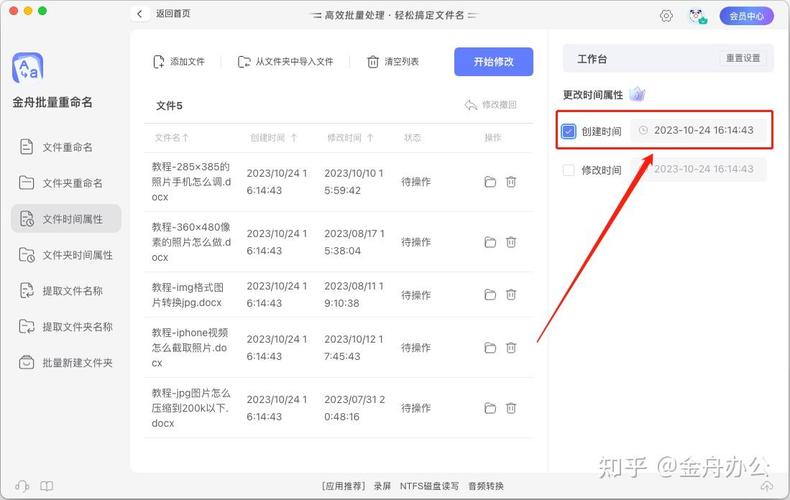Click 待操作 status of 教程-jpg图片 row

click(x=416, y=408)
